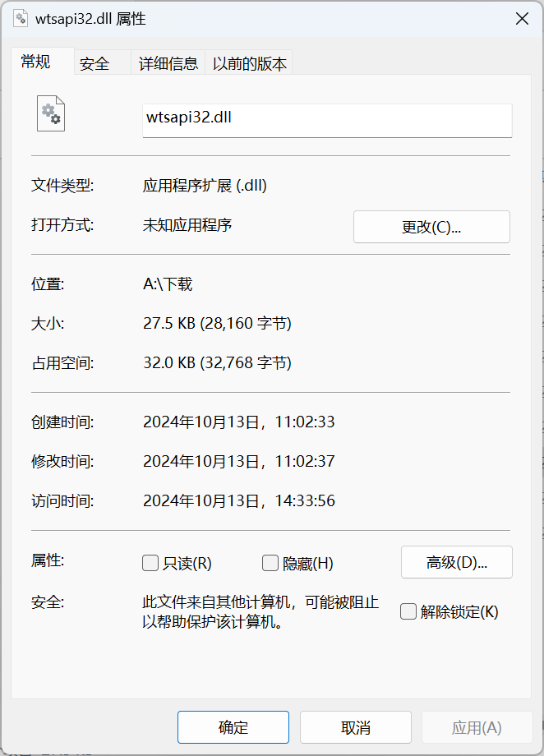Click the 创建时间: label
Image resolution: width=544 pixels, height=756 pixels.
62,422
